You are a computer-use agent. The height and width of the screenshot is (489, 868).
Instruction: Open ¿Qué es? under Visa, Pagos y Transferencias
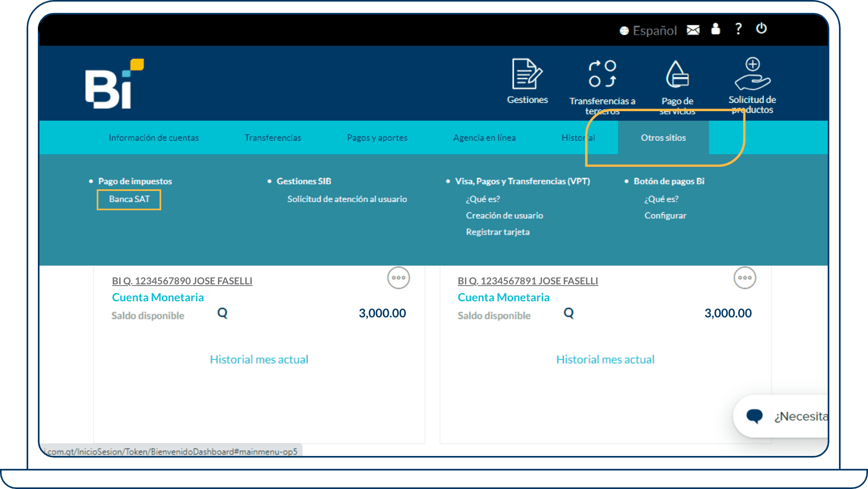pyautogui.click(x=483, y=199)
